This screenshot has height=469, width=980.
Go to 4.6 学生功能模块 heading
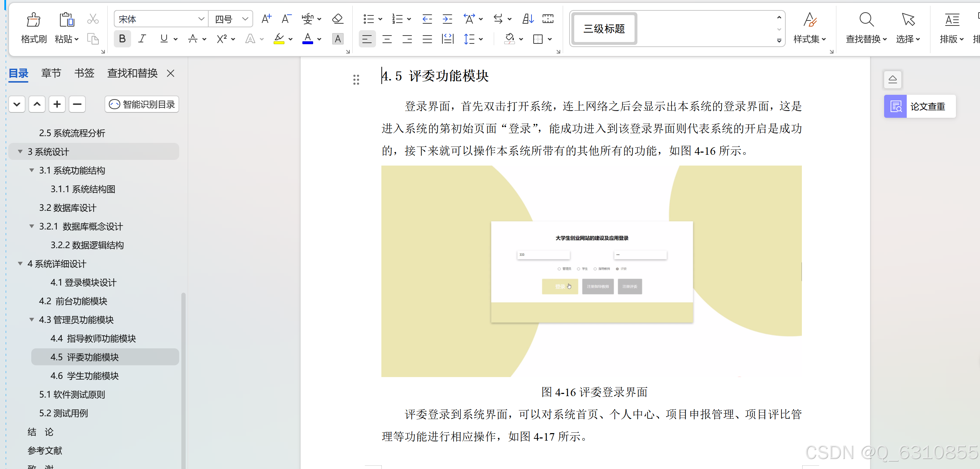point(84,375)
